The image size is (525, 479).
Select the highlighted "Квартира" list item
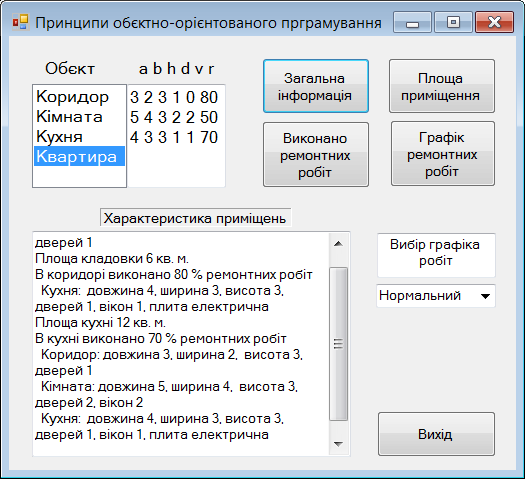79,156
